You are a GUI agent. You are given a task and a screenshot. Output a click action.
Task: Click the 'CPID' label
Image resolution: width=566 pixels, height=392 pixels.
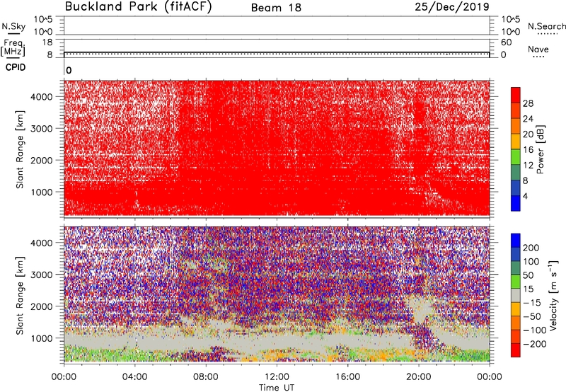(x=15, y=67)
